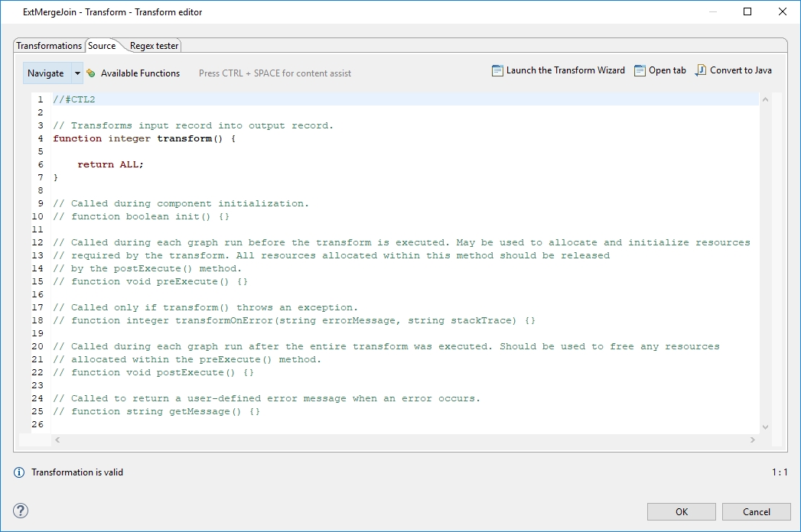Open the Regex tester tab
The height and width of the screenshot is (532, 801).
point(154,46)
